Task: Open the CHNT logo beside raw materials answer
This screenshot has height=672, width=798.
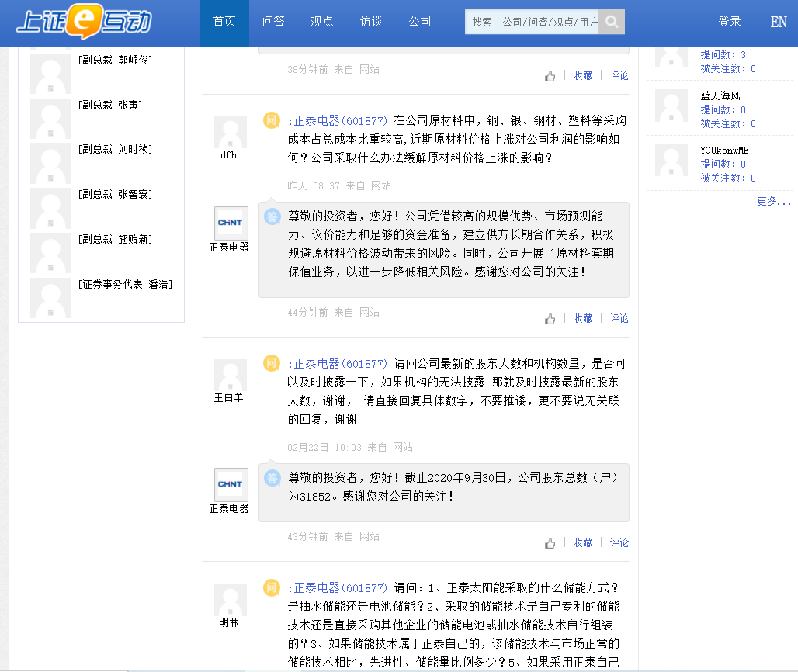Action: click(231, 223)
